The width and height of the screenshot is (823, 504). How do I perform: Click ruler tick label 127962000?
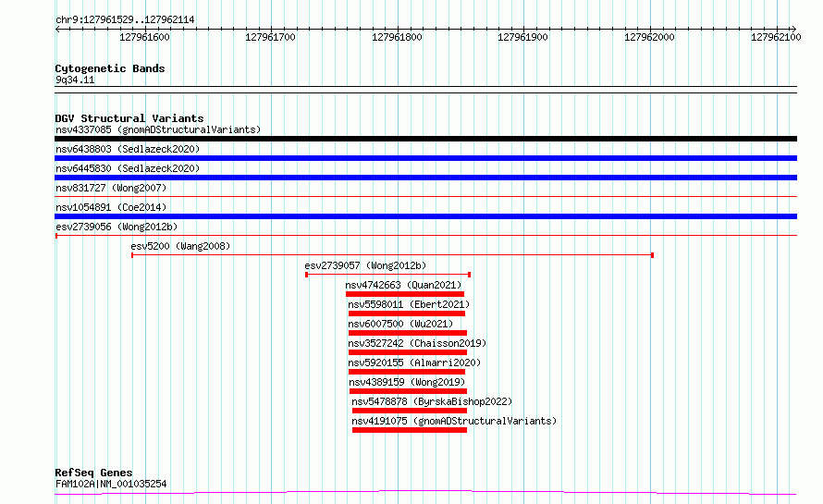[649, 37]
